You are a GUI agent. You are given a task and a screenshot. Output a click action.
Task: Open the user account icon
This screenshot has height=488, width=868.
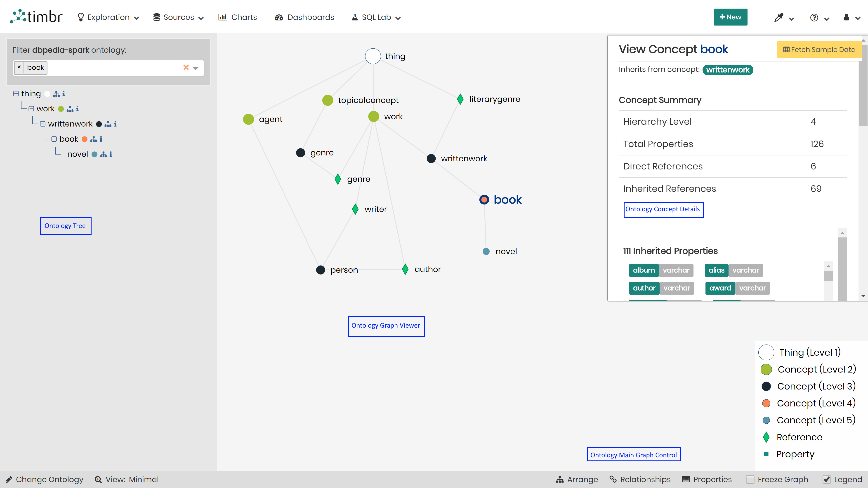click(x=847, y=18)
